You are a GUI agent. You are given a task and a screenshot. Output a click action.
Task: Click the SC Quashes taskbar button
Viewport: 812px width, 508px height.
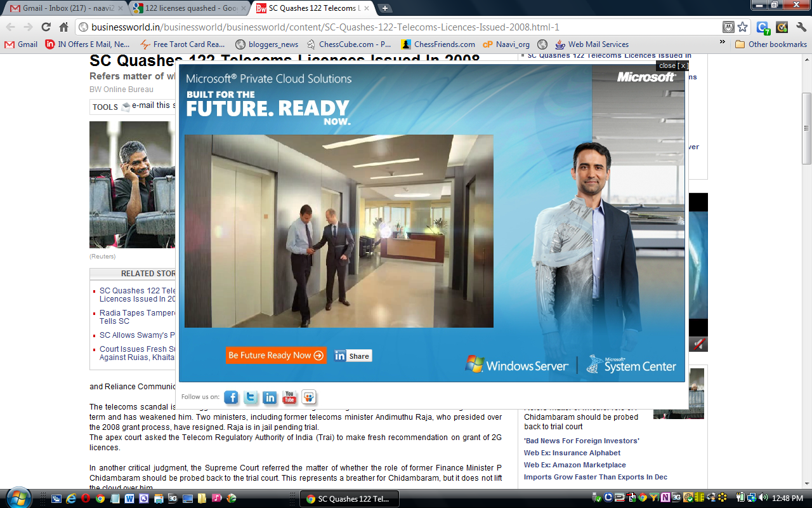[349, 498]
